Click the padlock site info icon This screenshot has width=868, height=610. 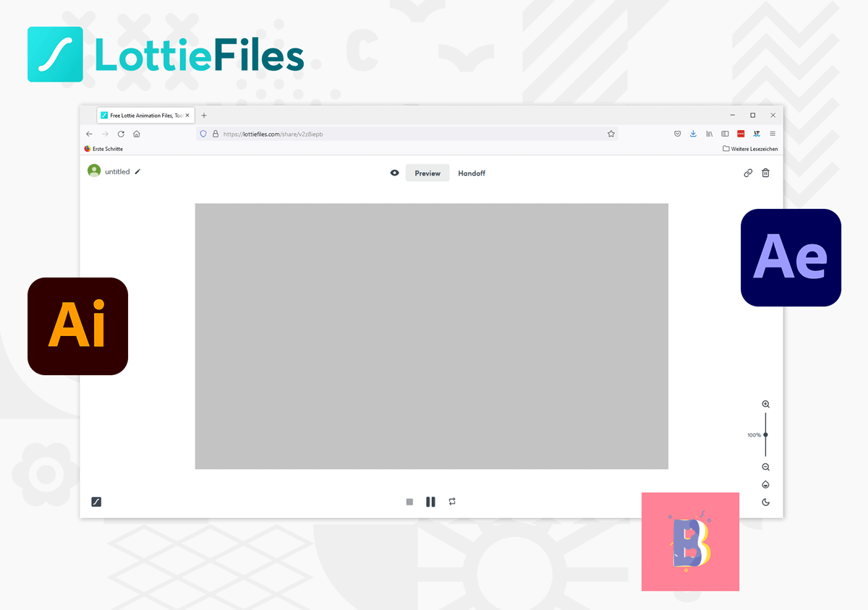coord(216,134)
